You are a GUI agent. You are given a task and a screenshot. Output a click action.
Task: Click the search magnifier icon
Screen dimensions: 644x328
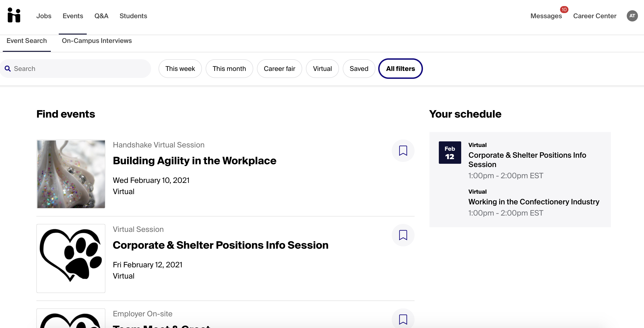coord(8,69)
